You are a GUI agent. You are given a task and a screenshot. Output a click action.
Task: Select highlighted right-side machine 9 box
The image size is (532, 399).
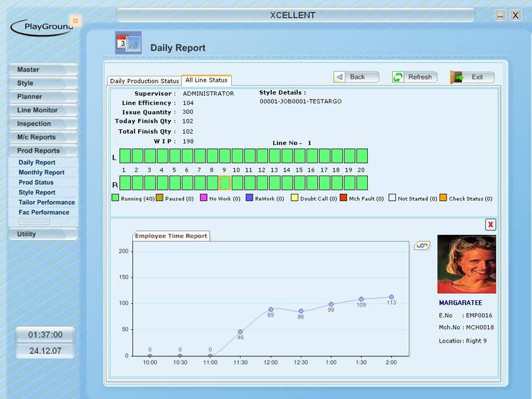pyautogui.click(x=225, y=183)
